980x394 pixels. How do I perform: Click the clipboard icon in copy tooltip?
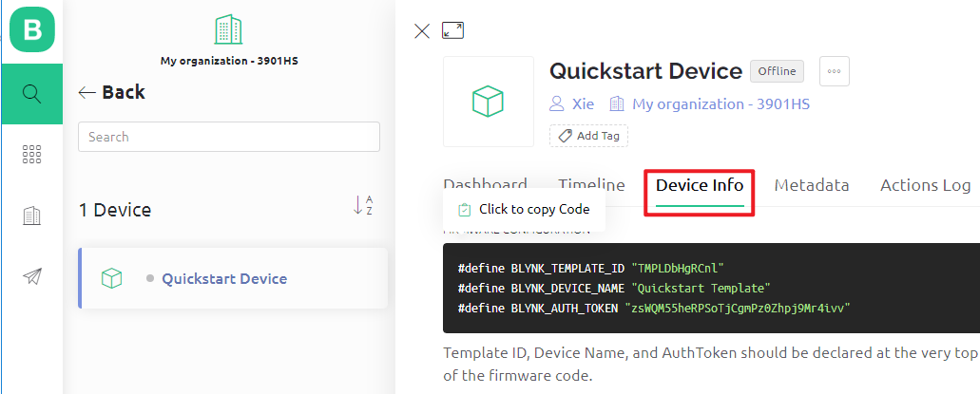point(464,210)
